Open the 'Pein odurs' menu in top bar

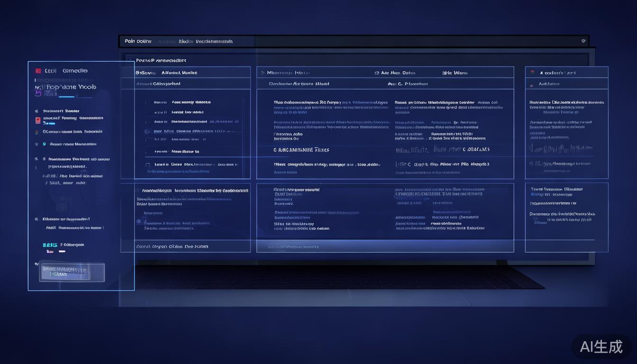pyautogui.click(x=138, y=41)
